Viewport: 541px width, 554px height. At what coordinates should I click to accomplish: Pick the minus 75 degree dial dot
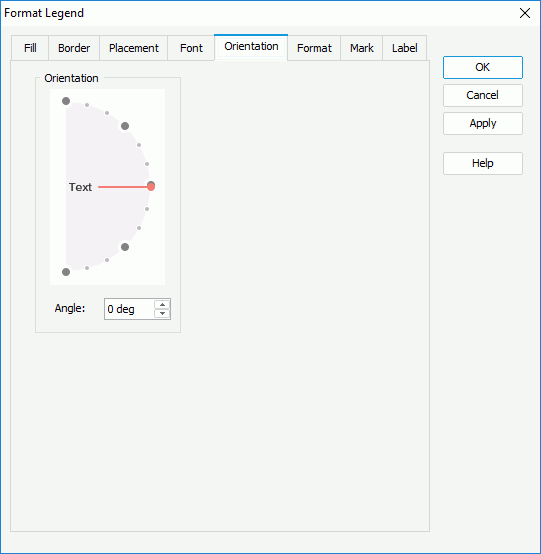point(87,268)
